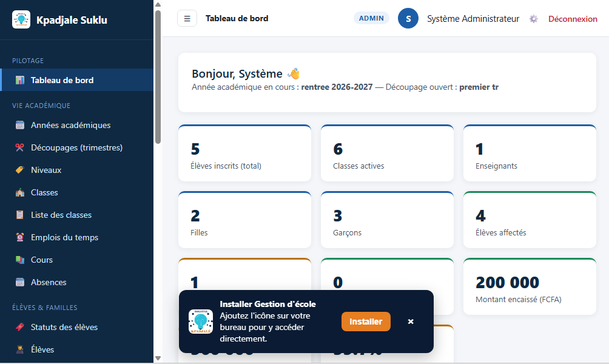
Task: Click the Garçons stat card
Action: pyautogui.click(x=387, y=220)
